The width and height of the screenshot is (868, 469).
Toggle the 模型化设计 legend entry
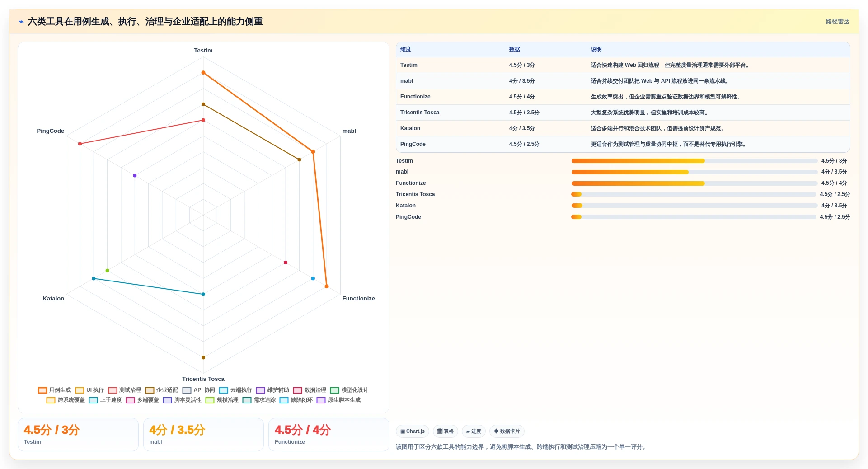point(349,390)
